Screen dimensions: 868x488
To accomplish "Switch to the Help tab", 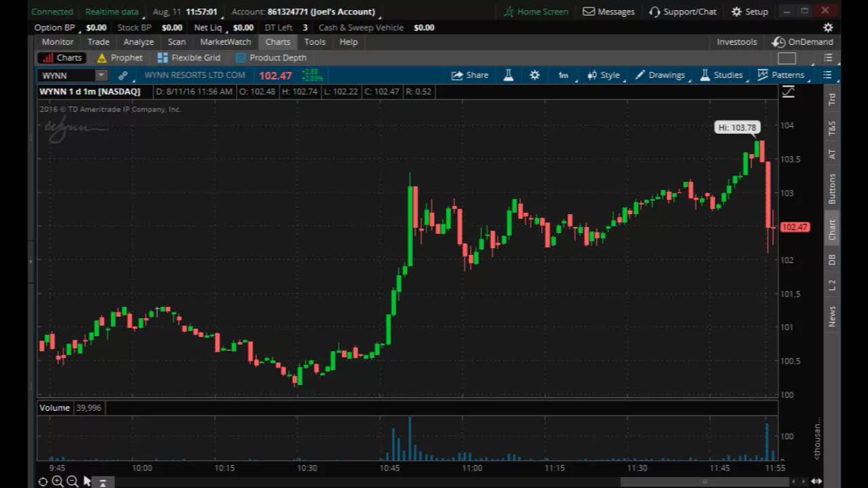I will point(349,42).
